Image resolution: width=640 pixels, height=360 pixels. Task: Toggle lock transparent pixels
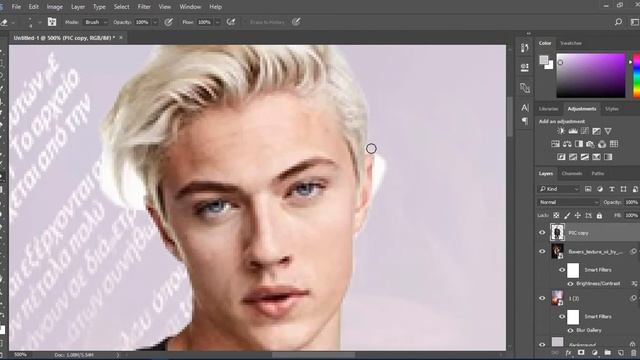[556, 215]
